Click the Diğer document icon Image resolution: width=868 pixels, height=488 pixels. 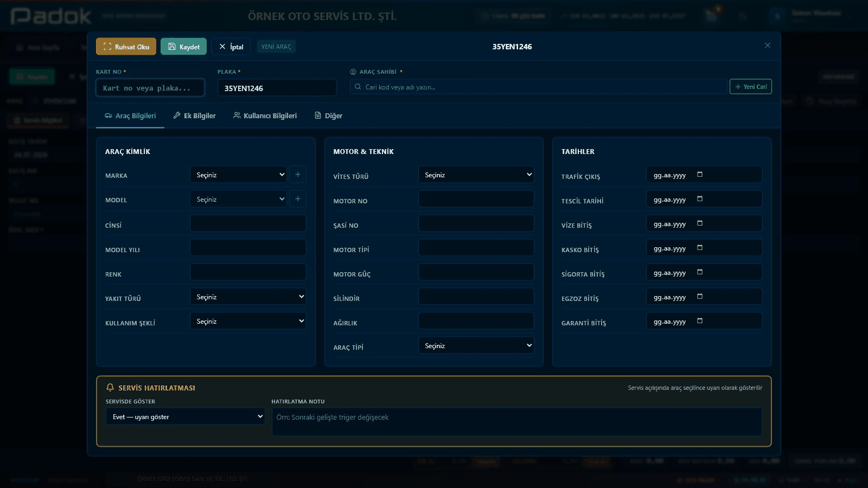pyautogui.click(x=318, y=115)
